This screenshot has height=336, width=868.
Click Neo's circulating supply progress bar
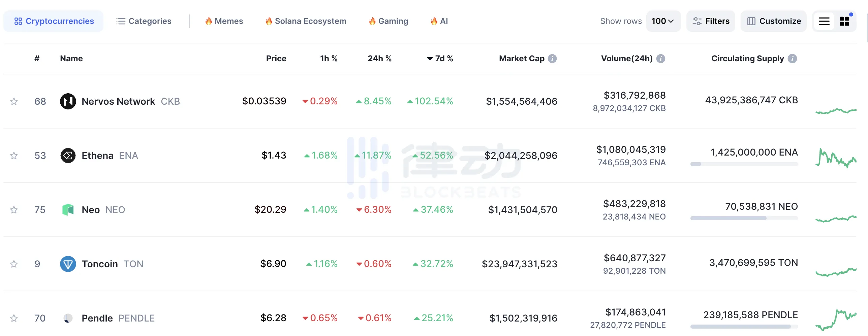pos(744,218)
